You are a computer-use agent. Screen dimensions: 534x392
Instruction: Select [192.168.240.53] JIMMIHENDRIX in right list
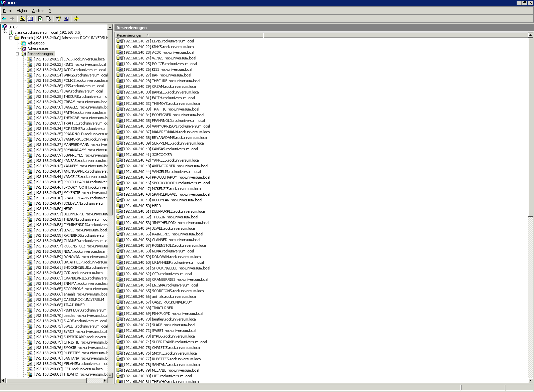click(x=166, y=223)
